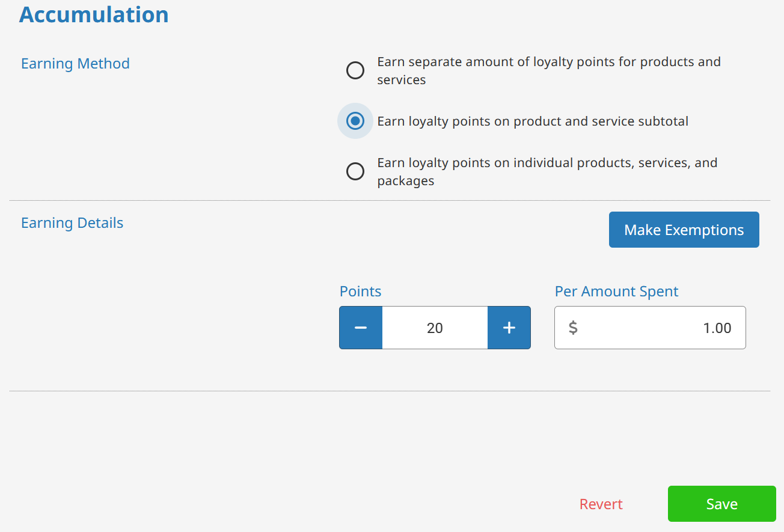
Task: Save the loyalty accumulation settings
Action: coord(721,504)
